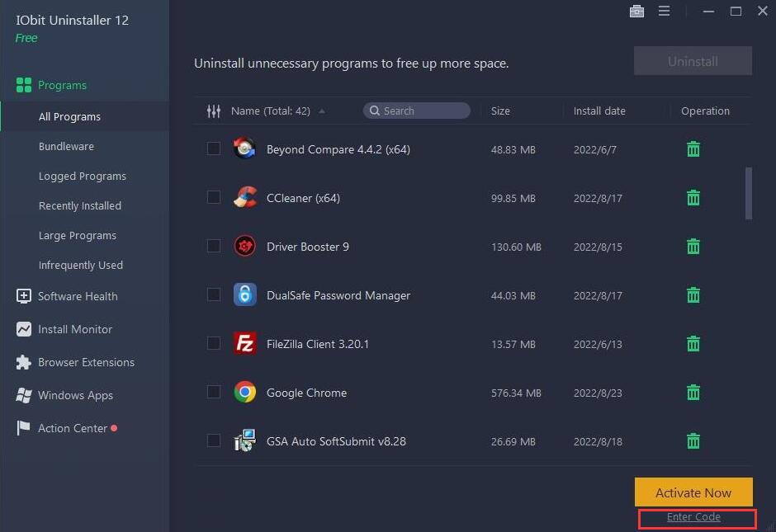This screenshot has height=532, width=776.
Task: Tick the FileZilla Client 3.20.1 checkbox
Action: [x=214, y=343]
